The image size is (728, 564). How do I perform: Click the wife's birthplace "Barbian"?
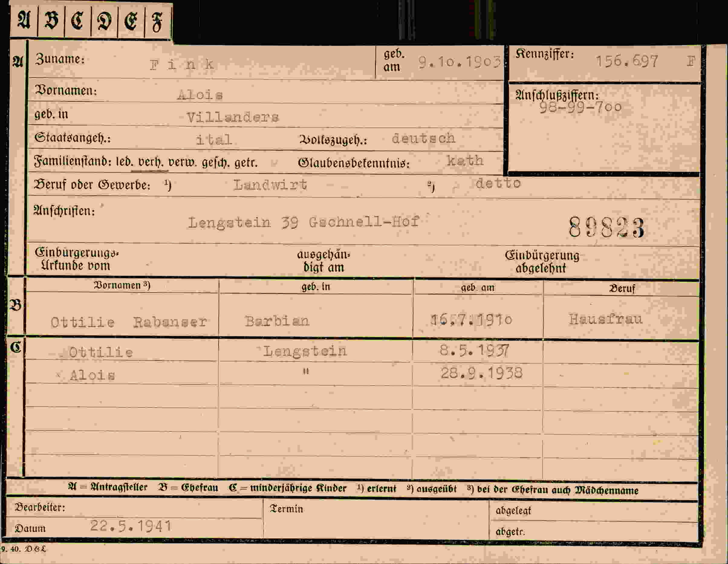(277, 321)
